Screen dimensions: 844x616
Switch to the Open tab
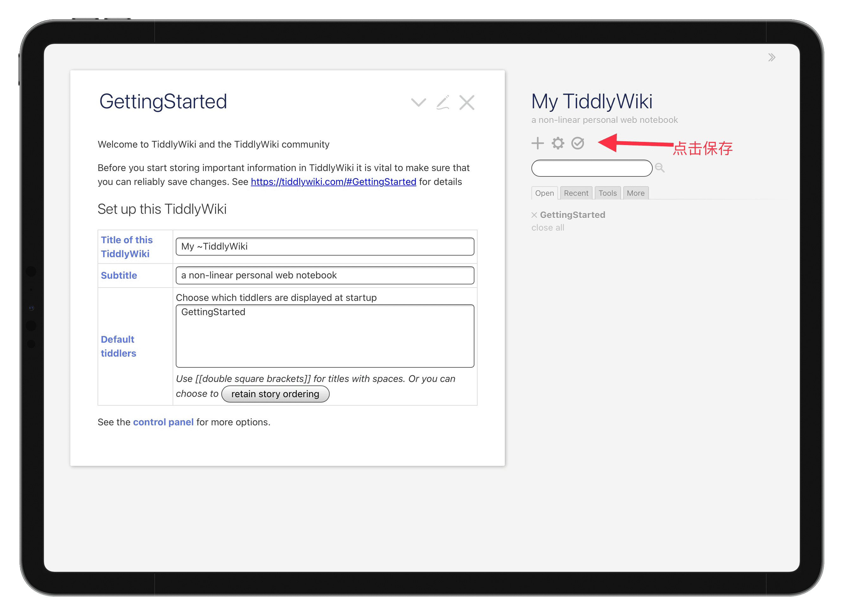click(x=544, y=193)
